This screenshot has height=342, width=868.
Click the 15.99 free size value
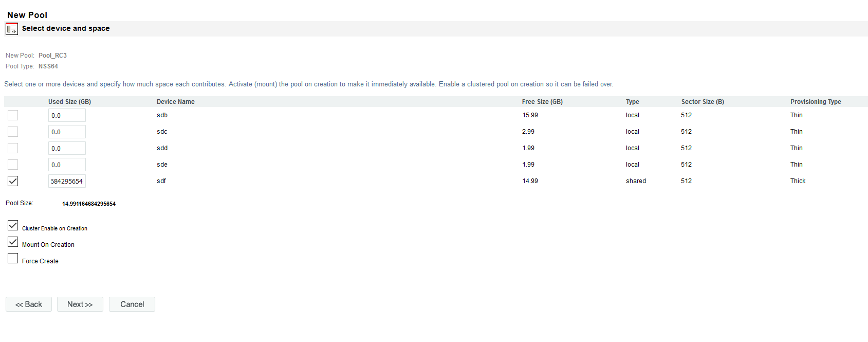point(530,115)
